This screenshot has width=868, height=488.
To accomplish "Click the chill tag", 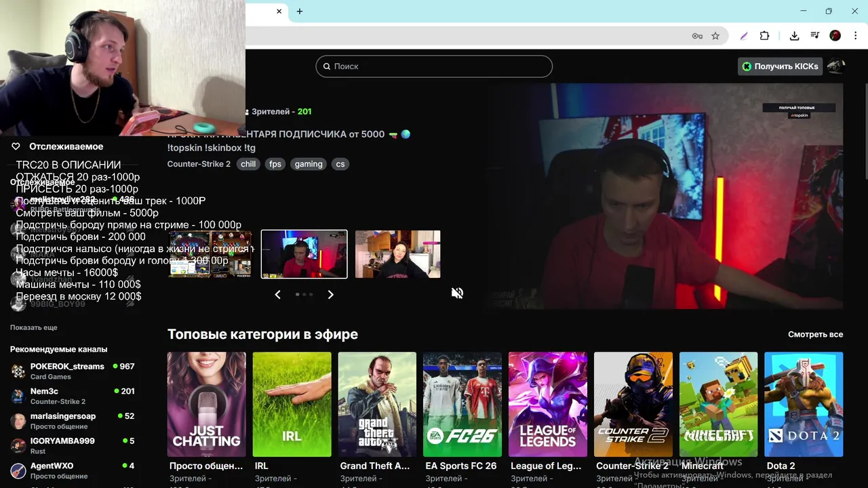I will coord(248,164).
